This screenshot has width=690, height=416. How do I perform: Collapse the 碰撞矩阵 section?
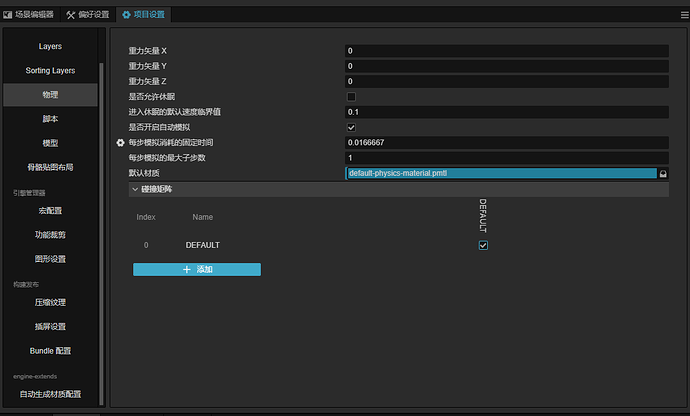click(x=135, y=189)
